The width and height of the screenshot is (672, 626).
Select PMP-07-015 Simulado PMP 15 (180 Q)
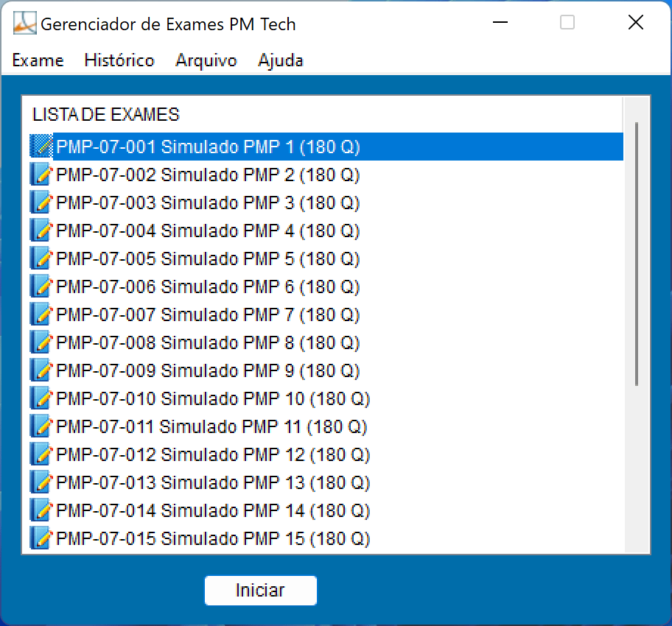[x=213, y=538]
